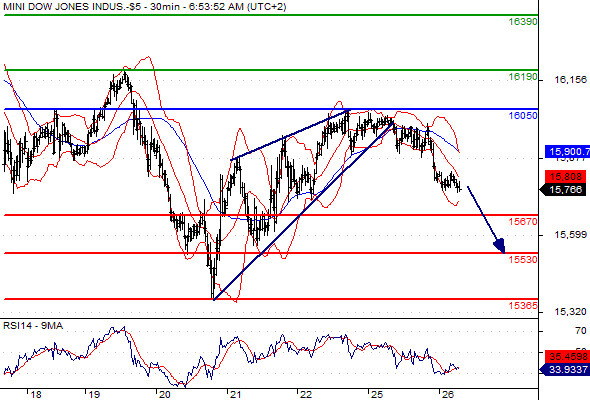Click date label 19 on time axis
This screenshot has height=400, width=590.
pyautogui.click(x=94, y=395)
